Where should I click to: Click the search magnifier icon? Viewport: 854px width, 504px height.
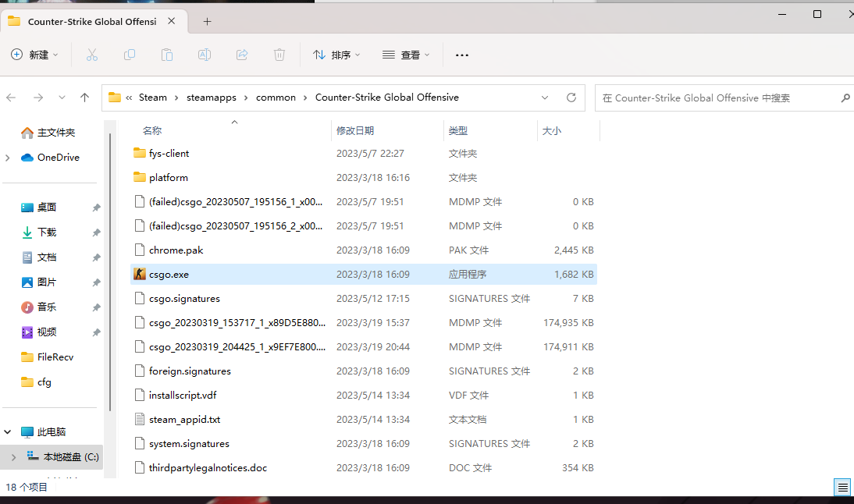(x=845, y=98)
